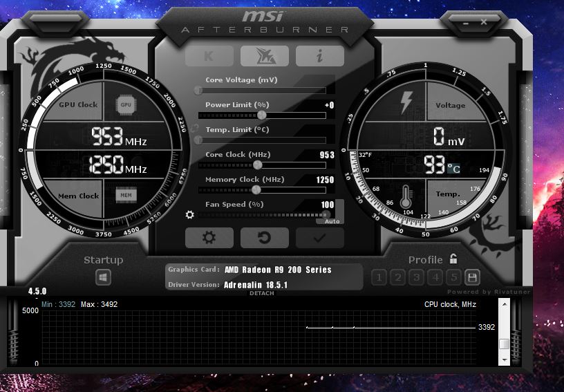Click the Power Limit value +0
Viewport: 564px width, 392px height.
pos(329,105)
